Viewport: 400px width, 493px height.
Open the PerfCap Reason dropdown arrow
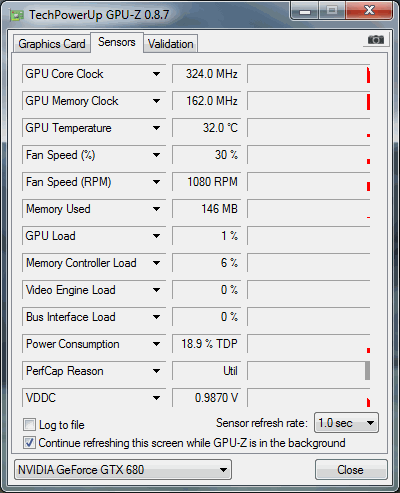coord(156,371)
